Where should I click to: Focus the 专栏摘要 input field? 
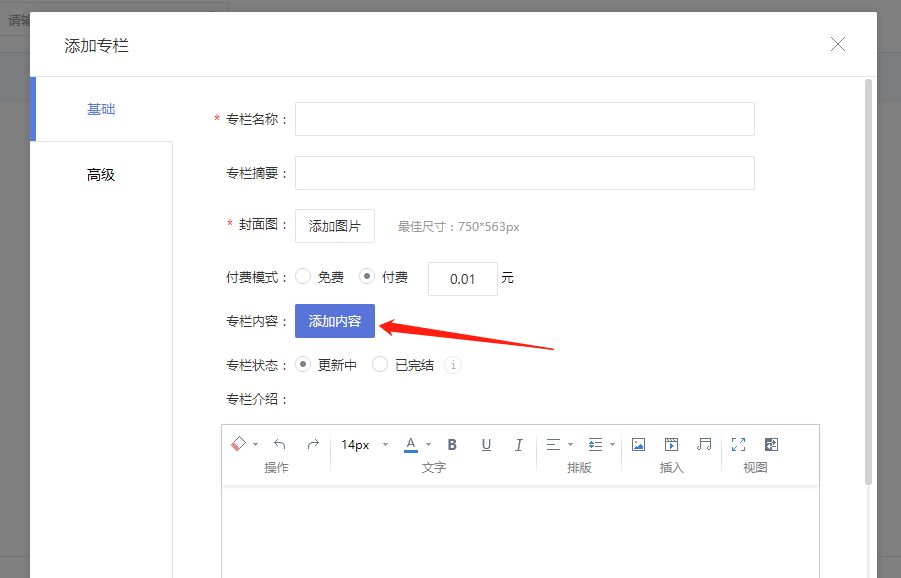[525, 173]
